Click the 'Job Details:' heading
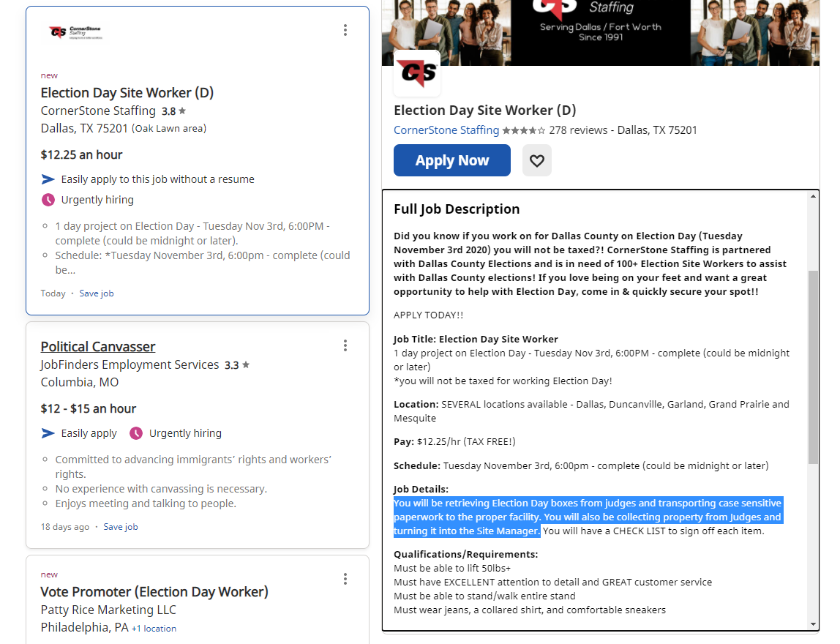840x644 pixels. click(421, 489)
